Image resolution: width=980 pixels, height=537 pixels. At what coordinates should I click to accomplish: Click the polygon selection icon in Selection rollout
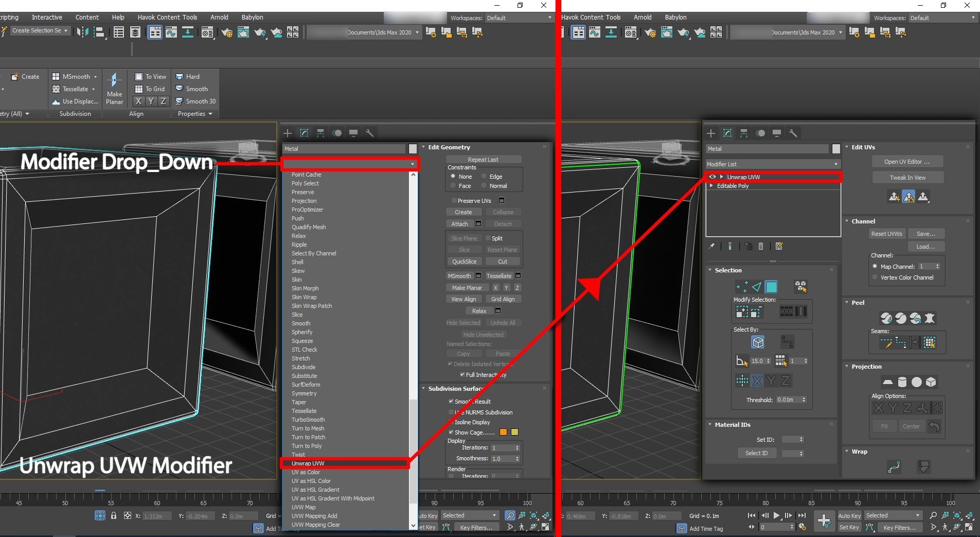[772, 287]
